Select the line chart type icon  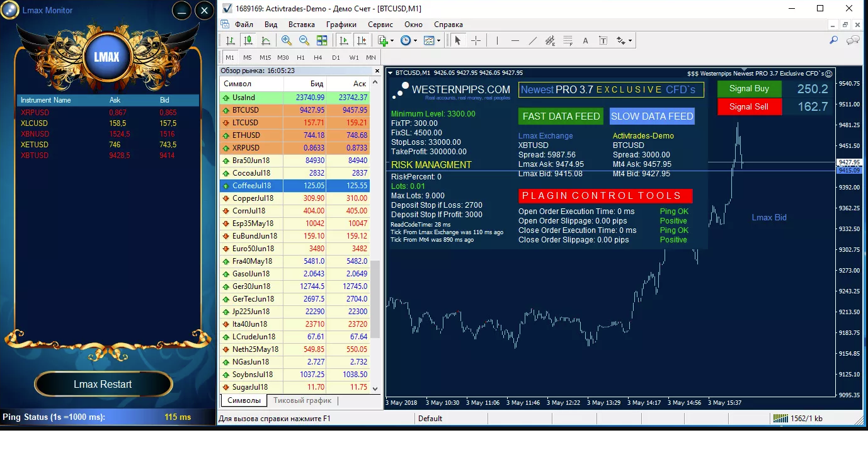pyautogui.click(x=266, y=40)
